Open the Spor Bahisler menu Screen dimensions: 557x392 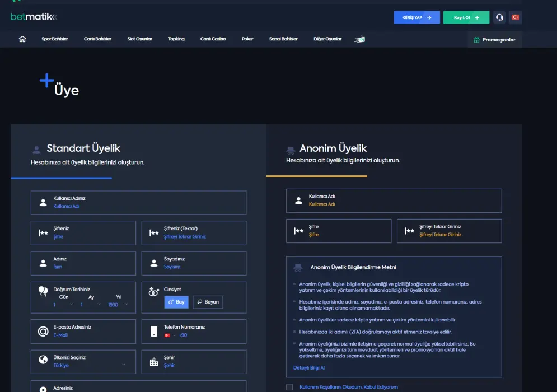pyautogui.click(x=55, y=39)
